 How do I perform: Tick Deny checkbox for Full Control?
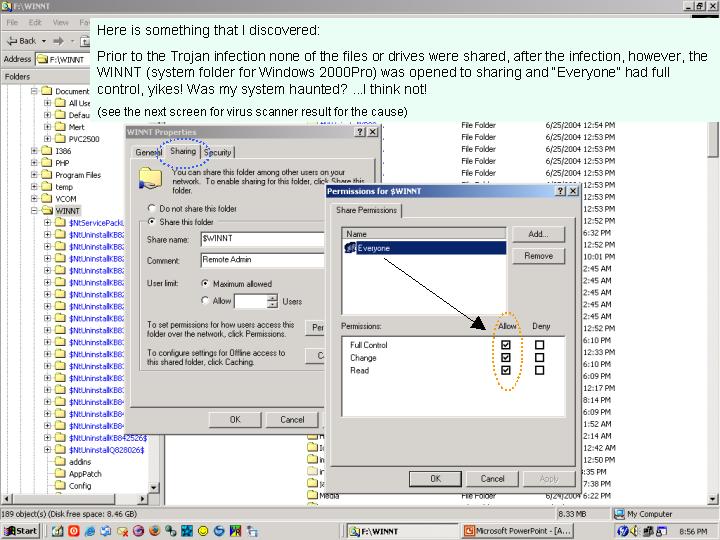(x=540, y=344)
